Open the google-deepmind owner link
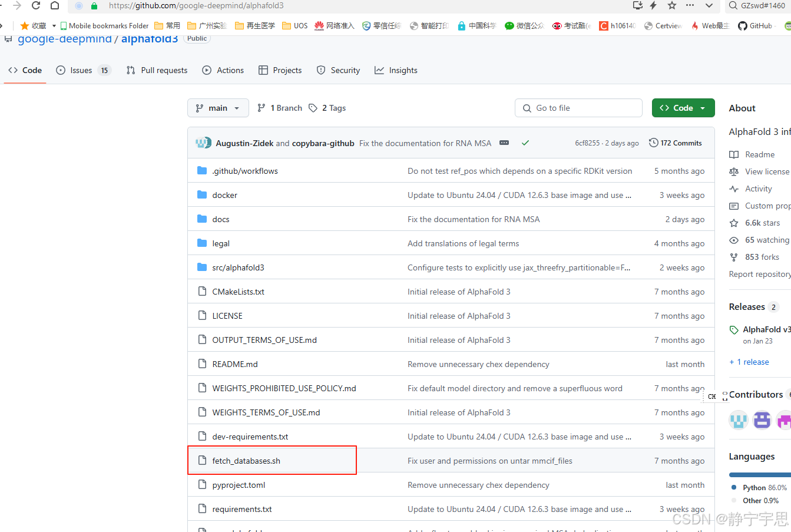Screen dimensions: 791x532 [x=65, y=39]
